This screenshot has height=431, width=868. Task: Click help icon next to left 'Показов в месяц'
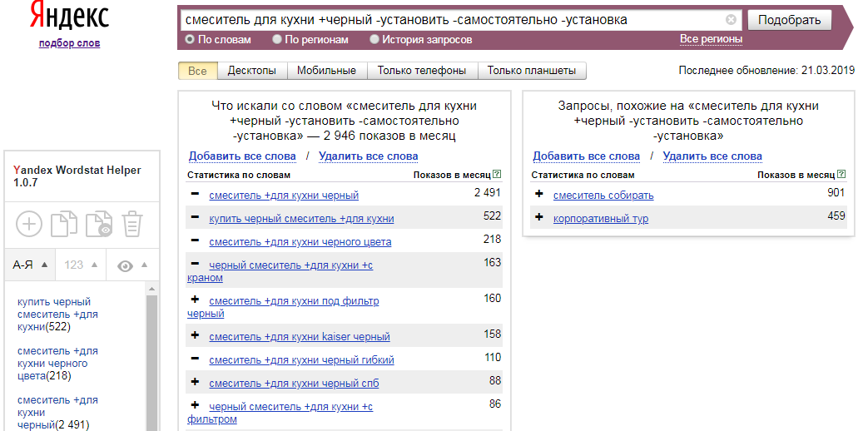(x=497, y=175)
